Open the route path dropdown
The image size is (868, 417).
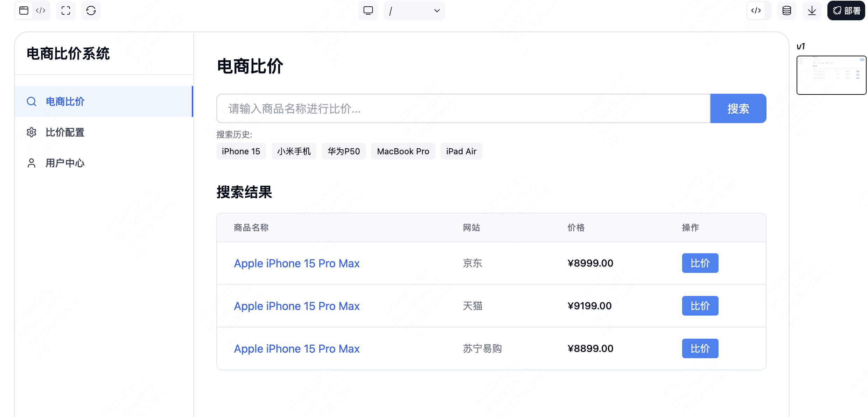coord(414,10)
